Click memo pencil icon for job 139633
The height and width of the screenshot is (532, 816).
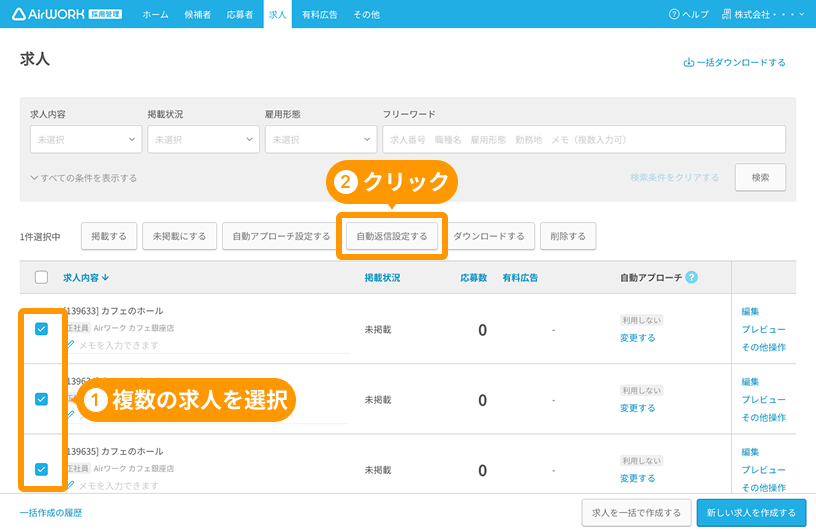(x=71, y=345)
